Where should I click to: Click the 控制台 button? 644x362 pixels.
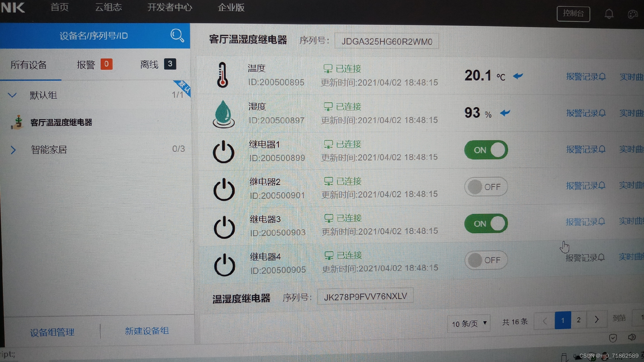click(573, 13)
